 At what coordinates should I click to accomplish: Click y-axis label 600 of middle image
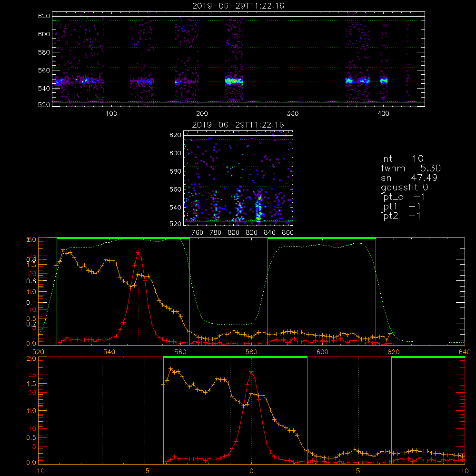tap(175, 153)
